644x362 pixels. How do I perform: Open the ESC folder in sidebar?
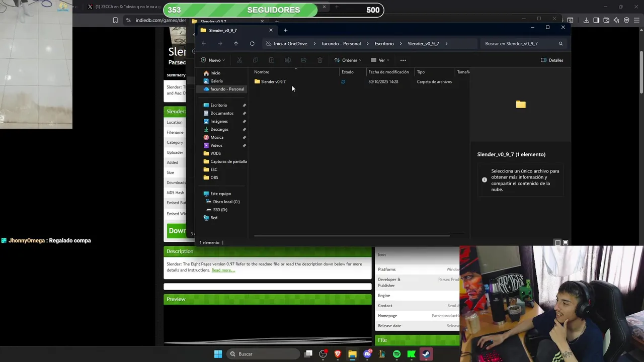click(x=214, y=169)
